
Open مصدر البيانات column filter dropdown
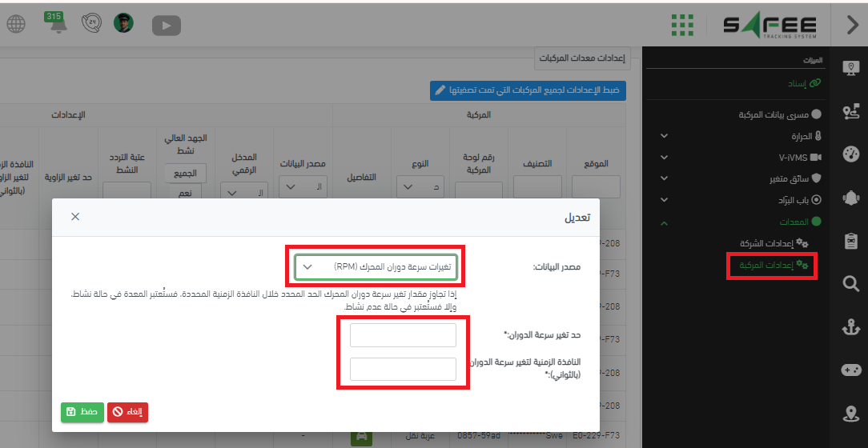coord(303,187)
